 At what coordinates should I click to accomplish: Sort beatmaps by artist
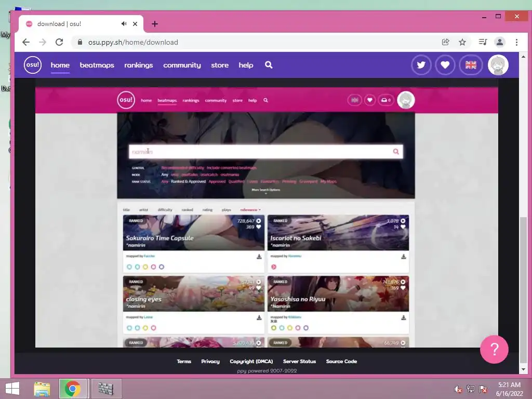[x=143, y=210]
